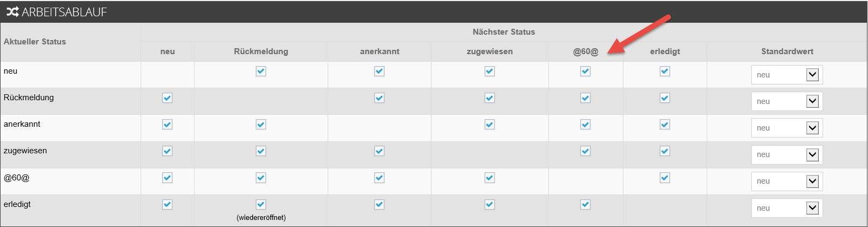Uncheck Rückmeldung to anerkannt checkbox
The width and height of the screenshot is (868, 227).
[379, 98]
